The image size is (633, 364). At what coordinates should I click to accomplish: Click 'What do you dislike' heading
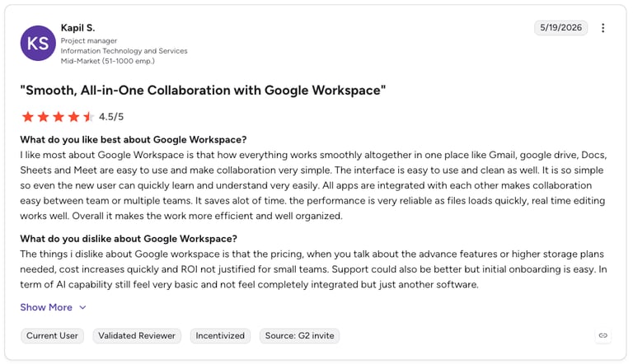[x=129, y=239]
